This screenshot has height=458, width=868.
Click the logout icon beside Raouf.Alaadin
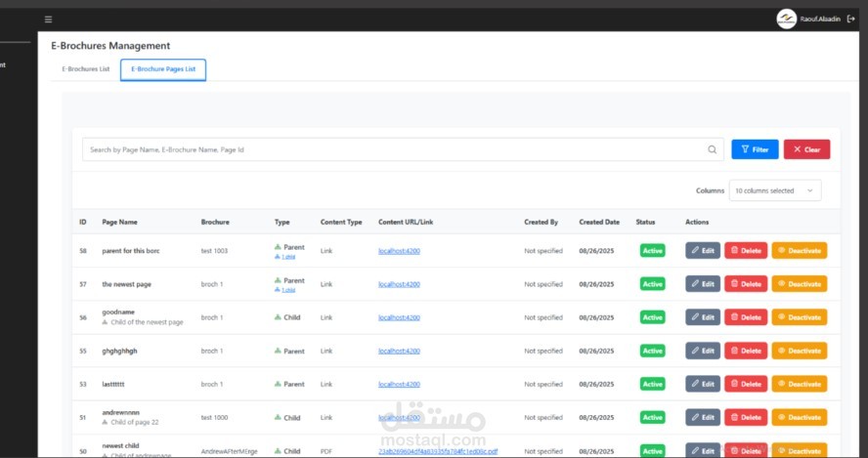pyautogui.click(x=850, y=19)
